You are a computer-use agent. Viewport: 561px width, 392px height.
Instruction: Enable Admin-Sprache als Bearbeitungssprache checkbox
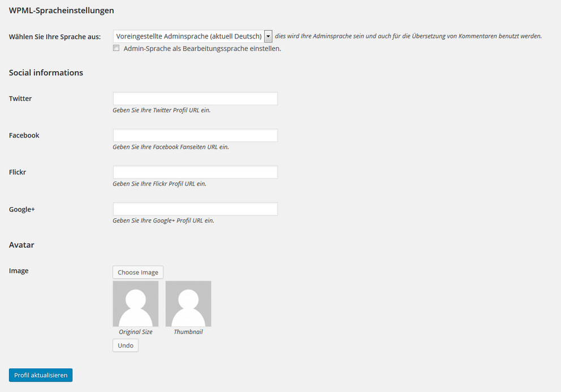116,48
